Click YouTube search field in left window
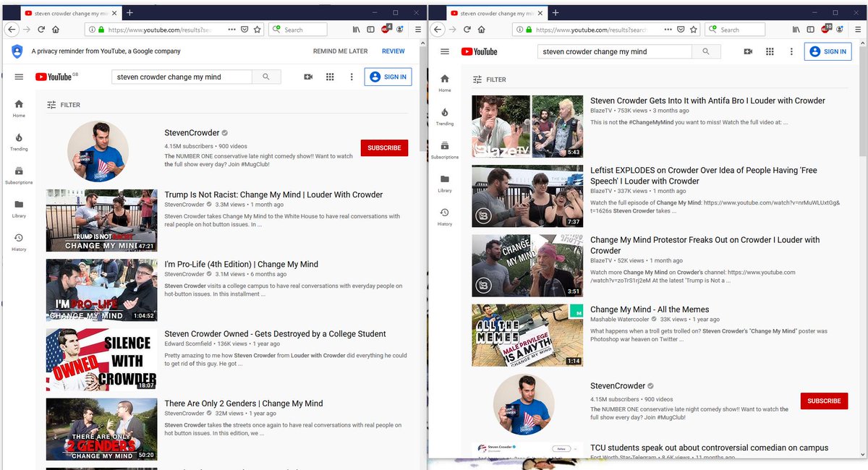This screenshot has height=470, width=868. coord(182,77)
